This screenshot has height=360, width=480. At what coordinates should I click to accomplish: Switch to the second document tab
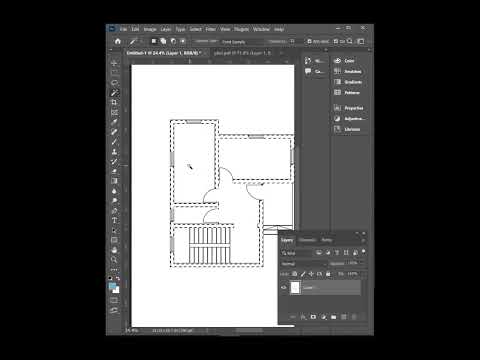coord(243,53)
